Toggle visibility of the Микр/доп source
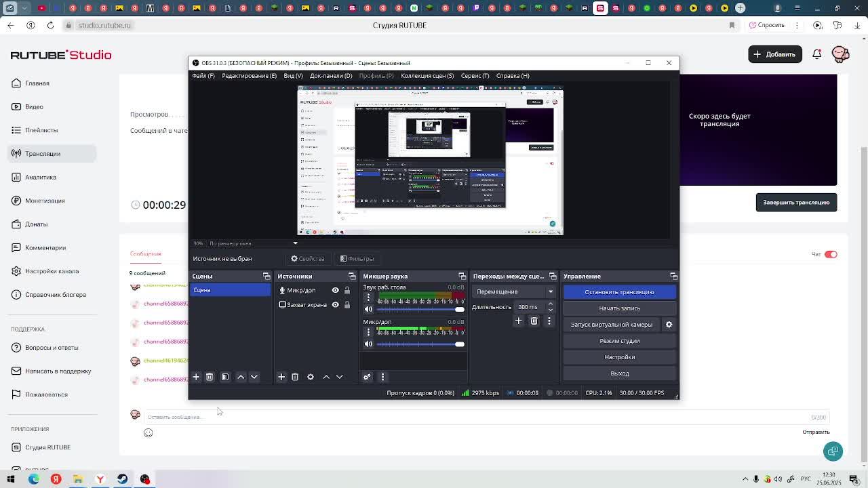Screen dimensions: 868x488 pyautogui.click(x=335, y=290)
